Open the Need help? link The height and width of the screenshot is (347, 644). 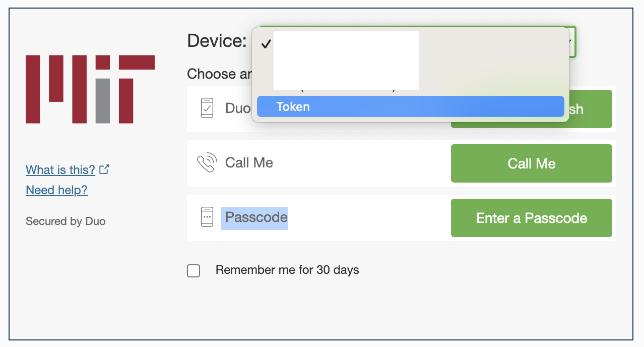click(56, 190)
